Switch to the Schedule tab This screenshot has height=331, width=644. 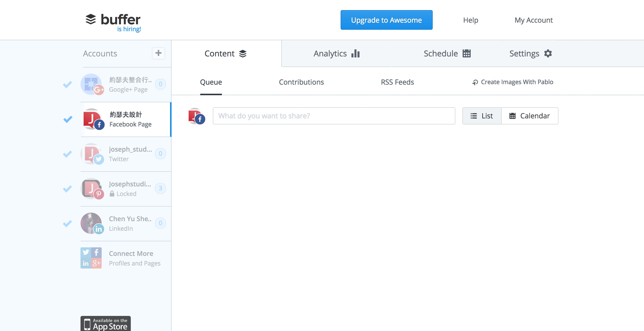pyautogui.click(x=447, y=54)
